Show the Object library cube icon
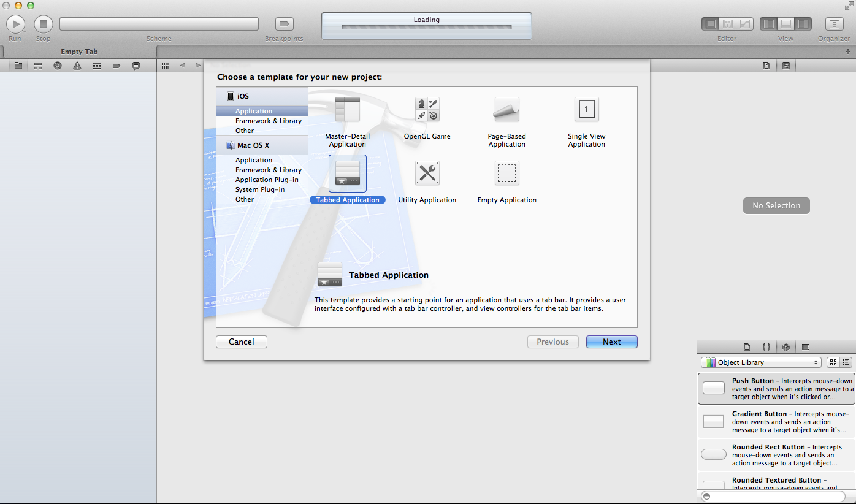Viewport: 856px width, 504px height. 786,346
